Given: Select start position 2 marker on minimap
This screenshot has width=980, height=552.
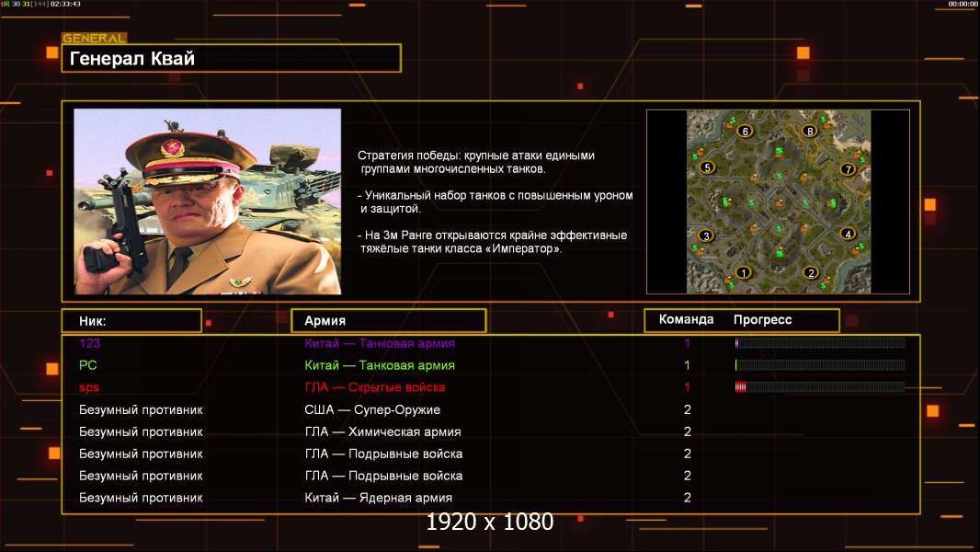Looking at the screenshot, I should (x=810, y=272).
